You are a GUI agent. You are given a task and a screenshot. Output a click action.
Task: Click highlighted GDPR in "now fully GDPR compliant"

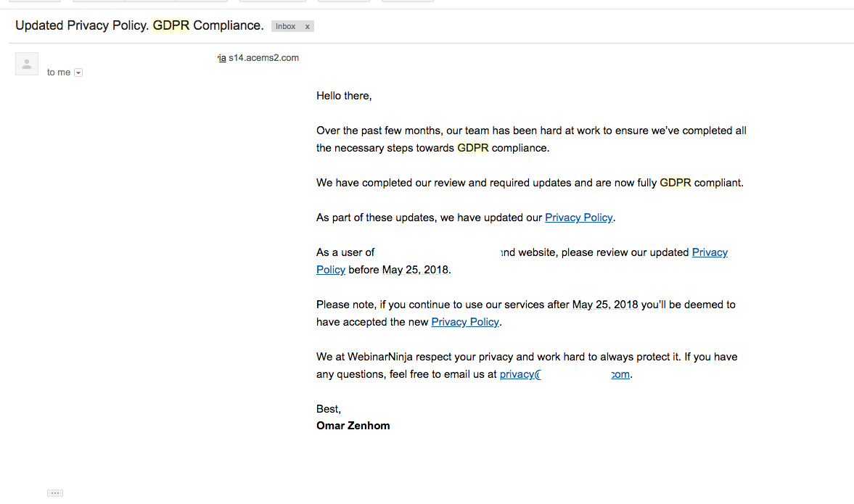(676, 183)
